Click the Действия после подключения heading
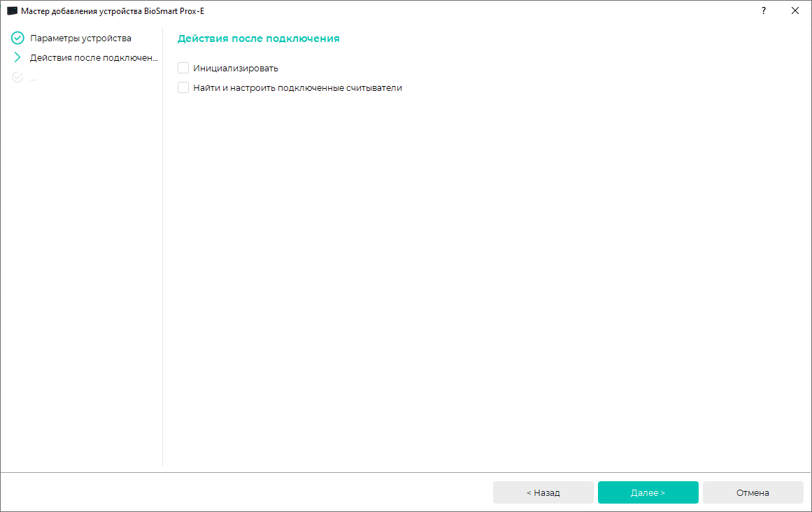 pos(258,38)
